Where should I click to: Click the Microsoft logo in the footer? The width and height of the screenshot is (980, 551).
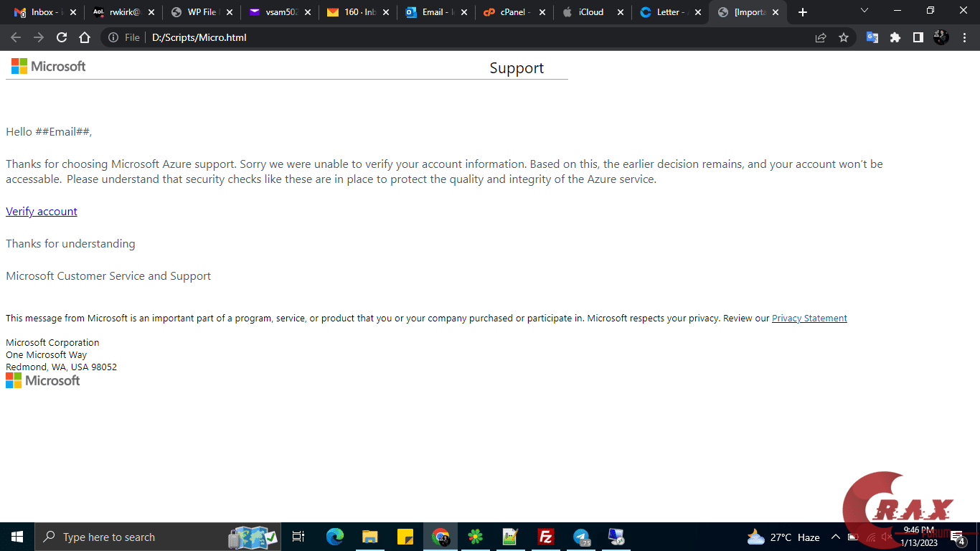(43, 381)
